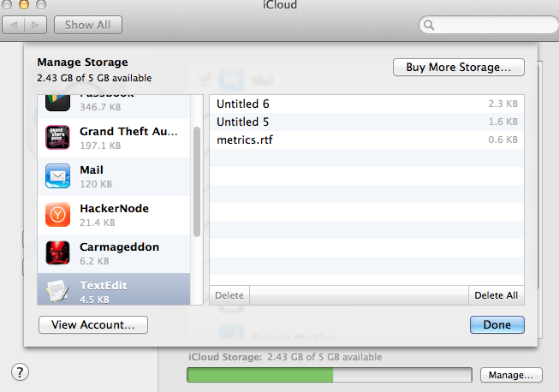Go forward with right arrow button
This screenshot has height=392, width=559.
tap(35, 25)
